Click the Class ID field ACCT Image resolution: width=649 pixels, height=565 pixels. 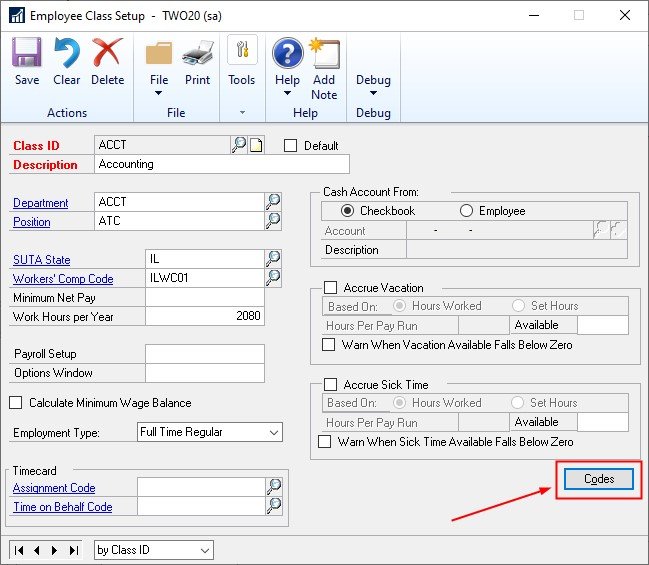coord(162,145)
